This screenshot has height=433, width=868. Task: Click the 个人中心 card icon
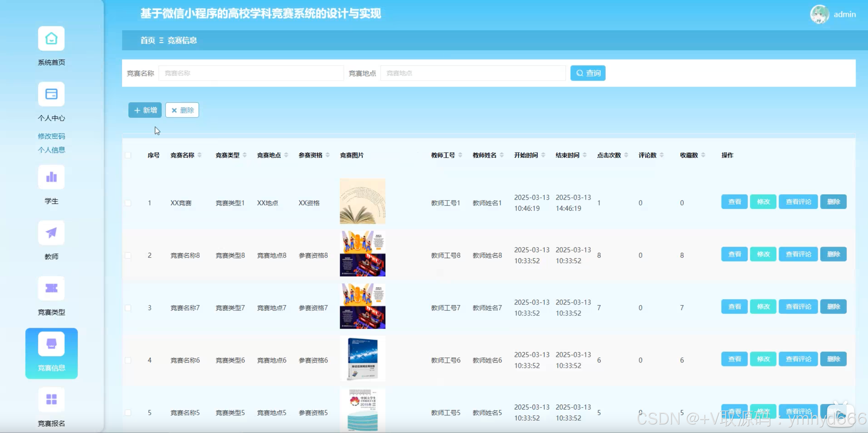coord(51,94)
